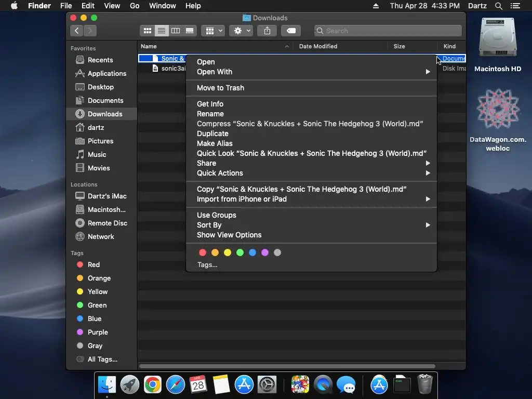Apply the yellow tag color dot
The width and height of the screenshot is (532, 399).
(228, 252)
